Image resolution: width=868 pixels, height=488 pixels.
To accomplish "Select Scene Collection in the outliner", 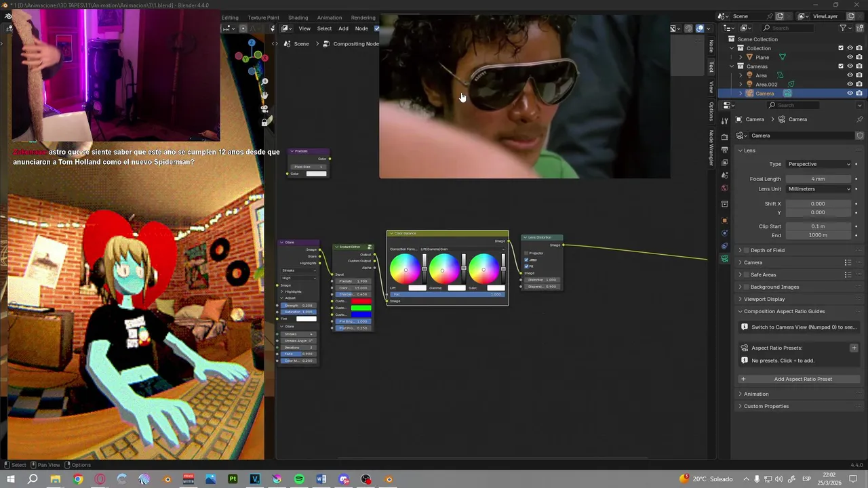I will [x=757, y=39].
